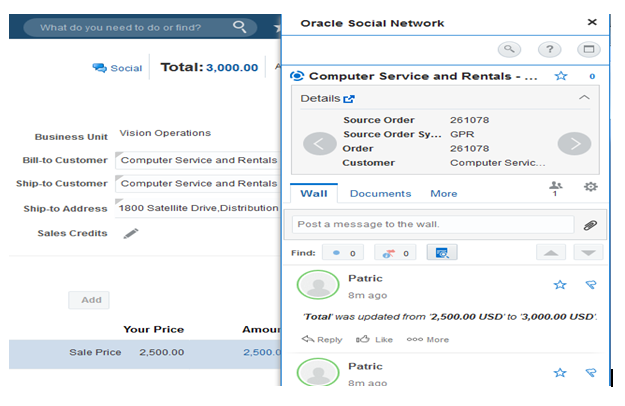Click the pop-out window icon in panel header

coord(588,48)
